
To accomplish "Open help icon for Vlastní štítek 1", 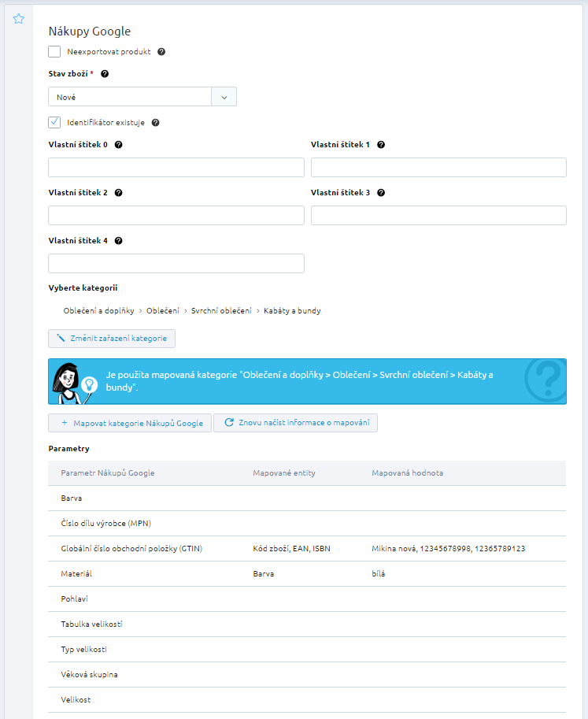I will (x=381, y=144).
